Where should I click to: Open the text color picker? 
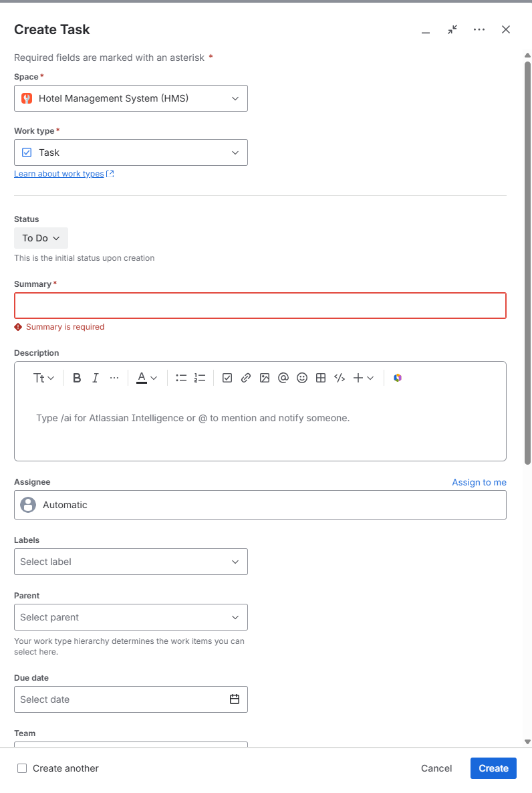pos(146,378)
